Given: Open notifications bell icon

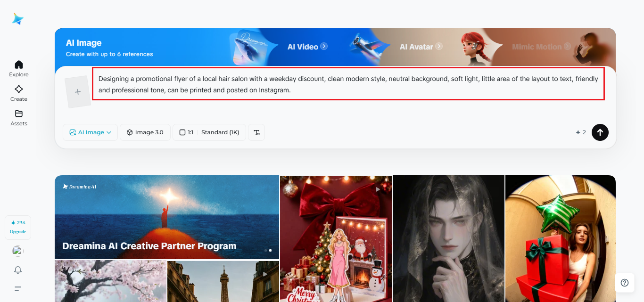Looking at the screenshot, I should (18, 270).
